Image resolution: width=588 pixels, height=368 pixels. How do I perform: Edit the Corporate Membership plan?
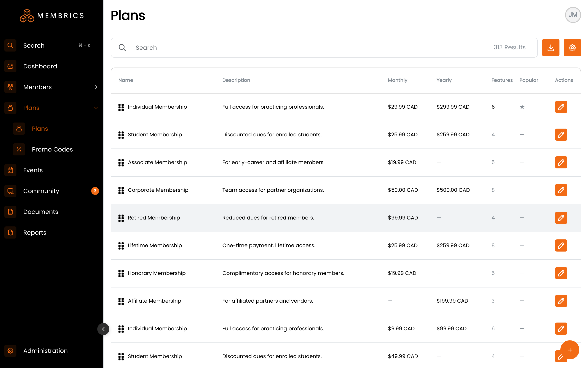point(561,190)
